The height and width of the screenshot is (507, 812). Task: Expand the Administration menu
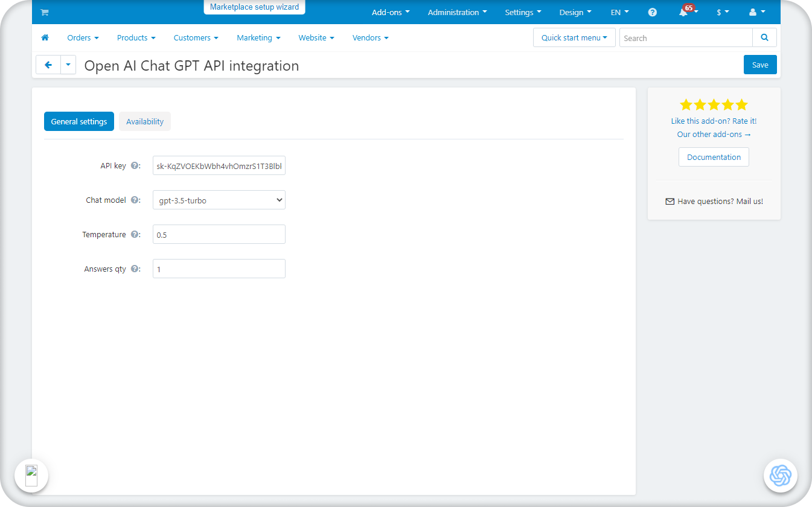click(457, 12)
